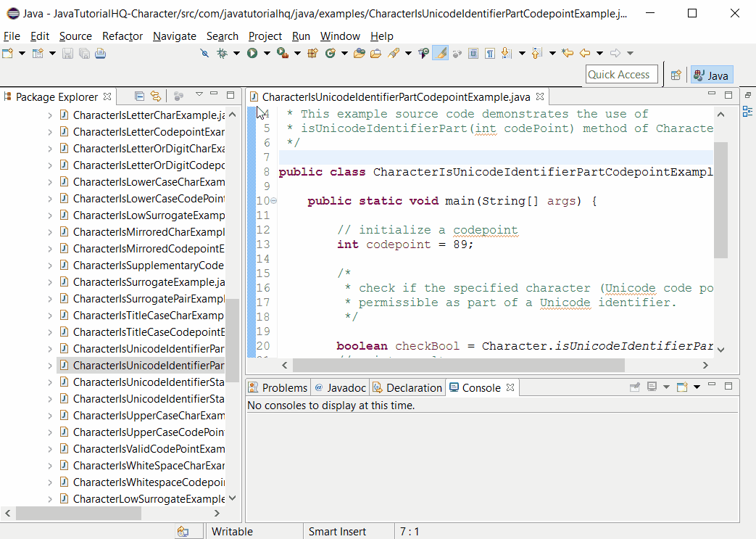Select the Problems view label
The height and width of the screenshot is (539, 756).
tap(284, 387)
